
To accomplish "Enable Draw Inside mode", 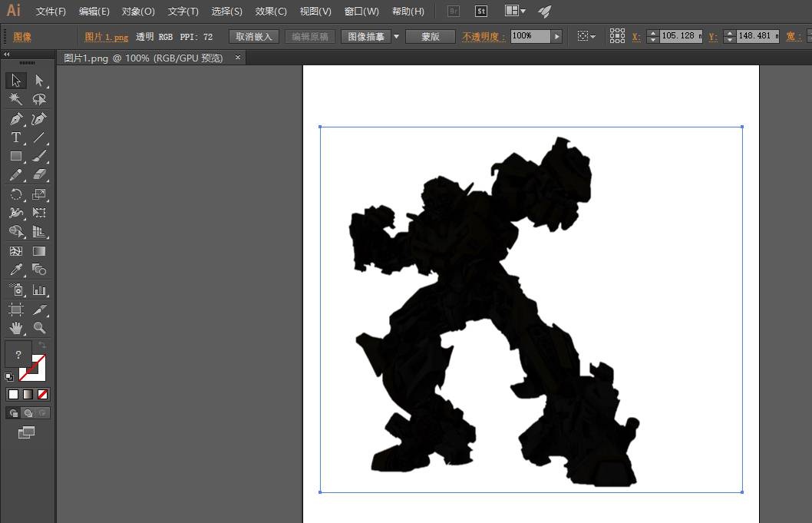I will [x=42, y=413].
